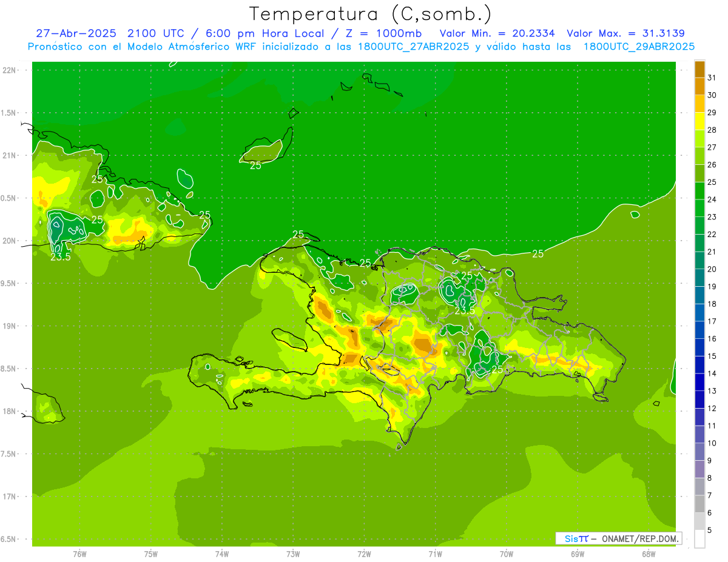Click 'Valor Min. = 20.2334' in header
This screenshot has width=728, height=562.
coord(497,33)
